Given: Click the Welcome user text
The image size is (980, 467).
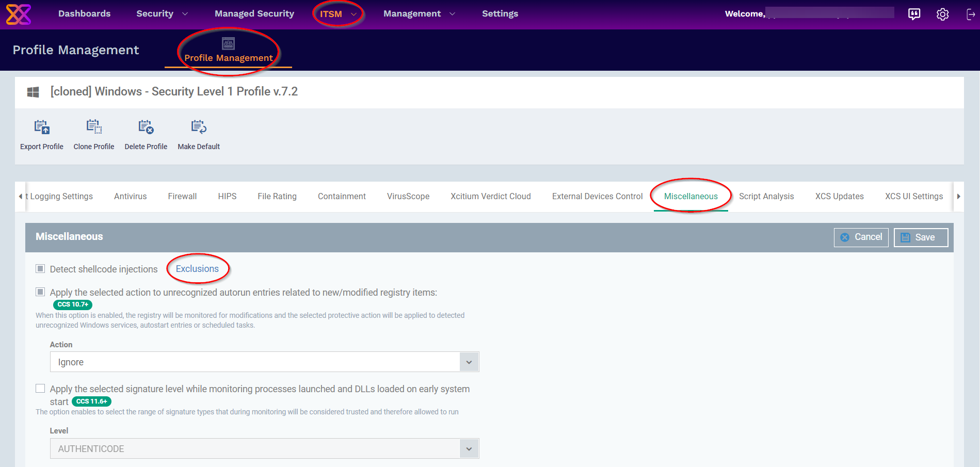Looking at the screenshot, I should [x=745, y=14].
